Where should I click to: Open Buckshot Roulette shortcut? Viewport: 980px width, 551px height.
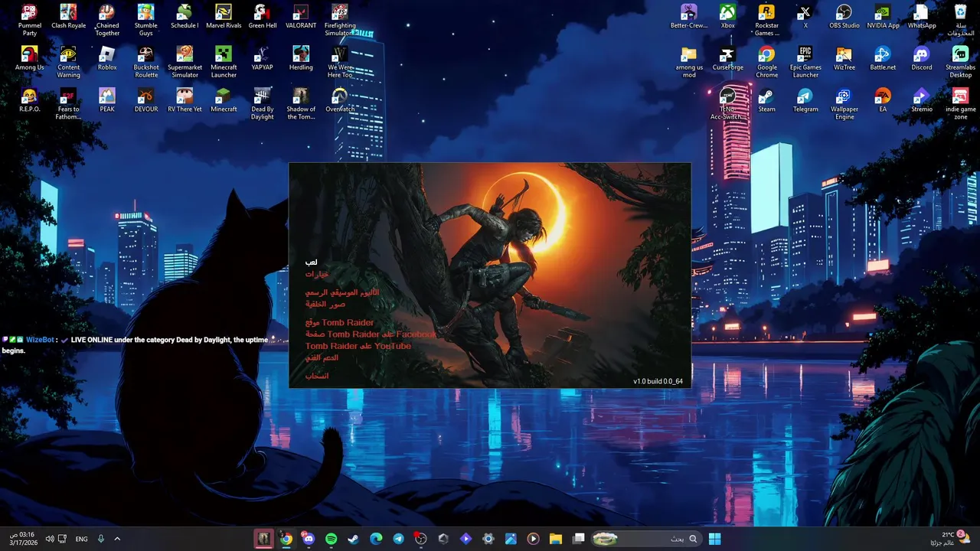(146, 62)
